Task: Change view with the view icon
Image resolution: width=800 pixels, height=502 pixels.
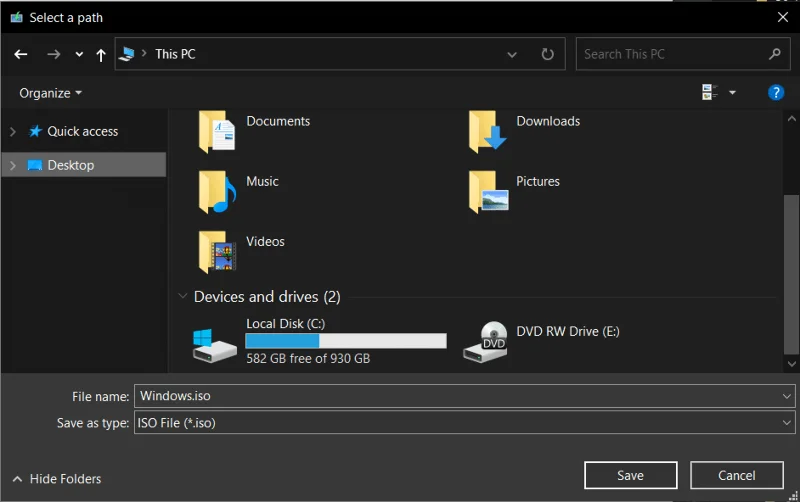Action: click(x=710, y=92)
